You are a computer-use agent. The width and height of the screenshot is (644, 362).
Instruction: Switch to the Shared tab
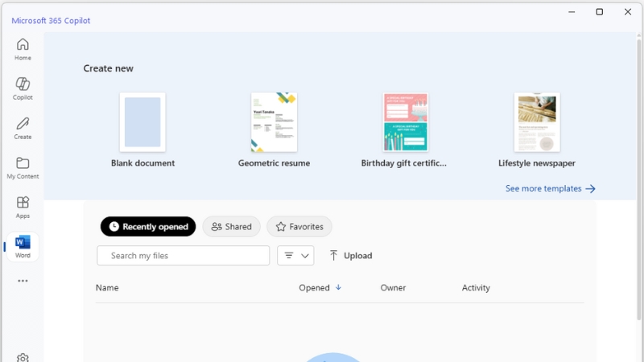[231, 227]
